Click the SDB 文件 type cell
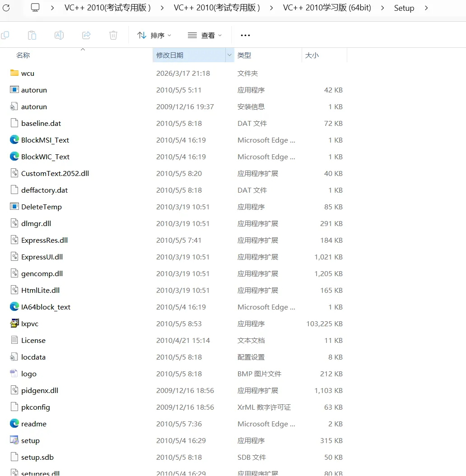 click(252, 457)
